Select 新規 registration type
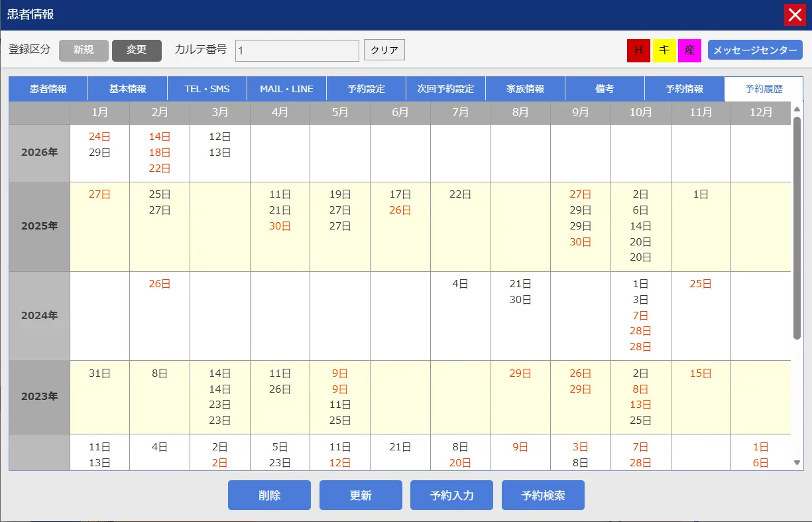812x522 pixels. coord(84,50)
